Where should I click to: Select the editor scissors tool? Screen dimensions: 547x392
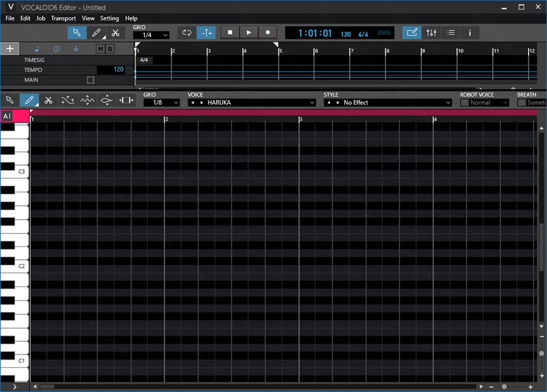coord(48,100)
